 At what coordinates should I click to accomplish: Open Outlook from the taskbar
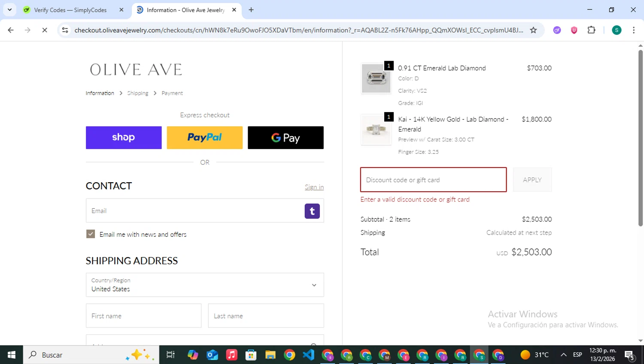tap(213, 355)
